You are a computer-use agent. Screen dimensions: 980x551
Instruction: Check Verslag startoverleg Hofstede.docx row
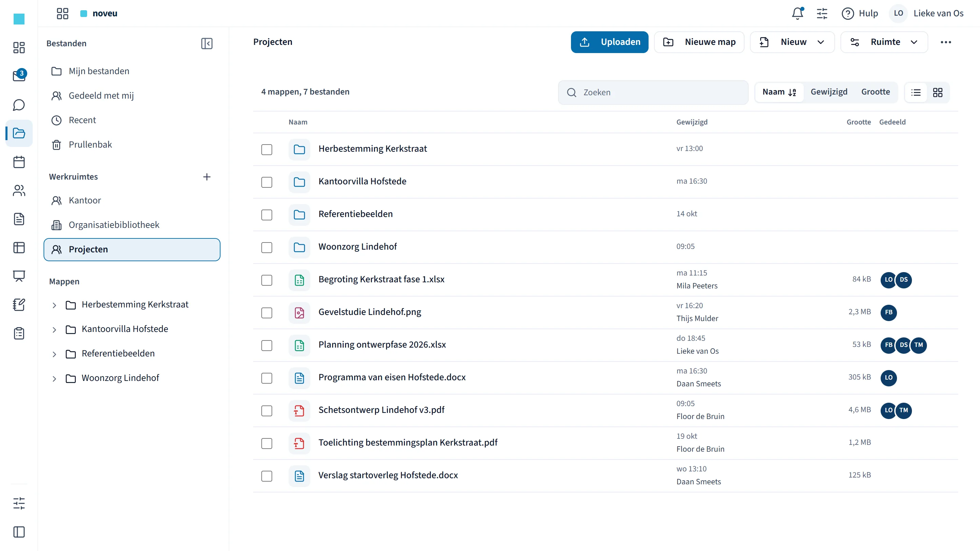click(267, 476)
